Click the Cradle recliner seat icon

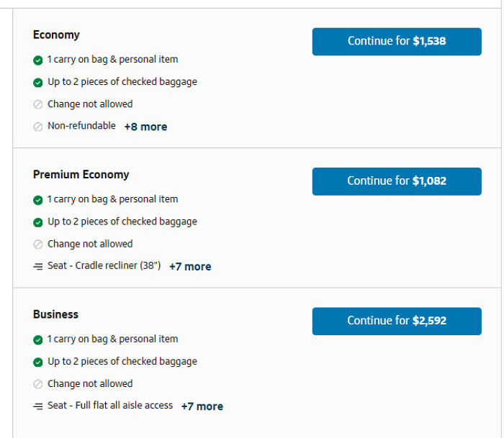(x=38, y=267)
